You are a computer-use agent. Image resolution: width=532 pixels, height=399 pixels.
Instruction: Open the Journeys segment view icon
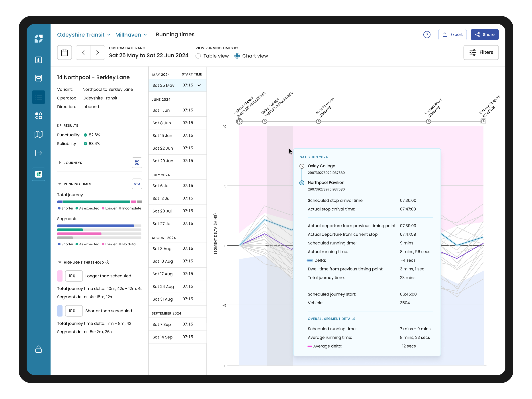(x=137, y=162)
